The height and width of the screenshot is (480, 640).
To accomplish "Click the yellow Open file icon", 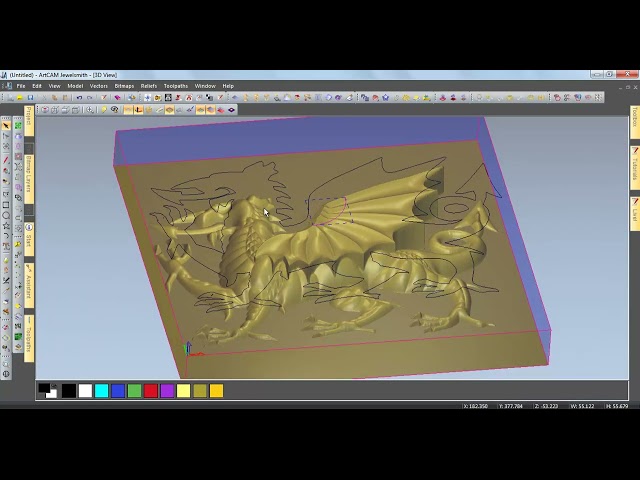I will (20, 98).
